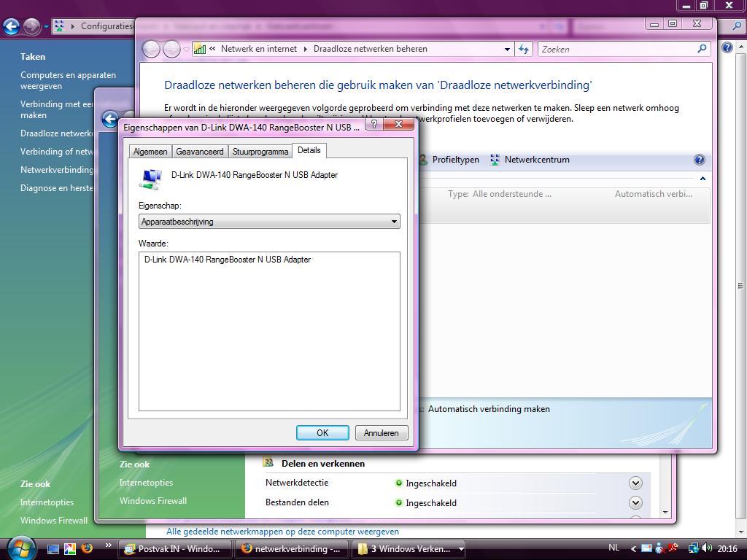The height and width of the screenshot is (560, 747).
Task: Click Alle gedeelde netwerkmappen weergeven link
Action: 282,532
